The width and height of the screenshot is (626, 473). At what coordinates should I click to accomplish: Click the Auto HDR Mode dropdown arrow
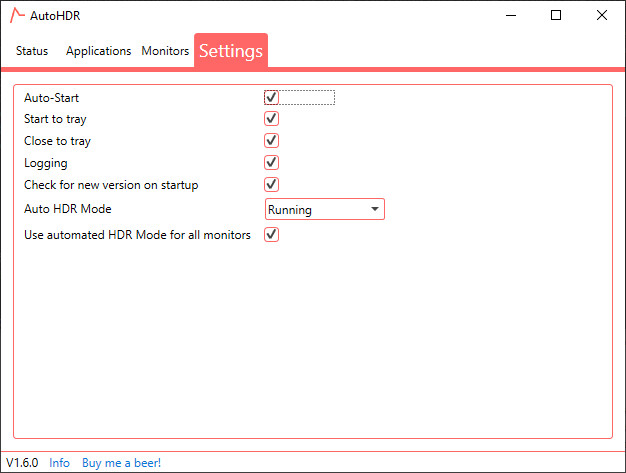(x=374, y=210)
